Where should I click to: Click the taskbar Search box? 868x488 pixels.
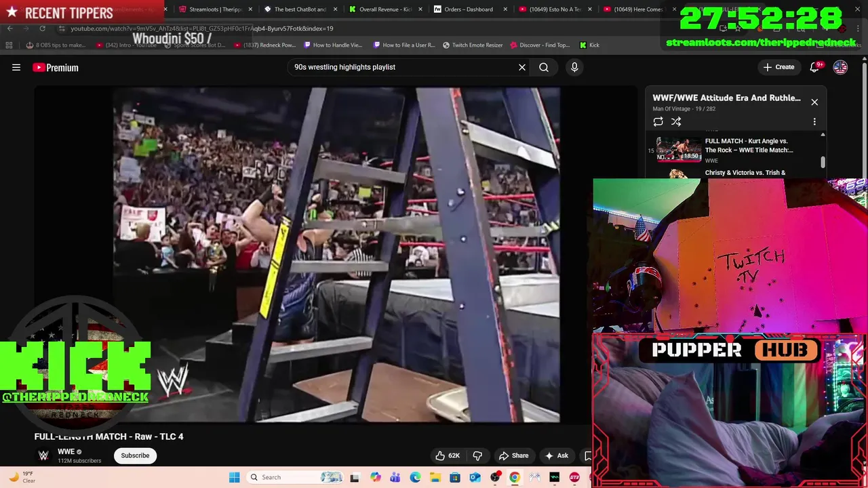pos(296,477)
